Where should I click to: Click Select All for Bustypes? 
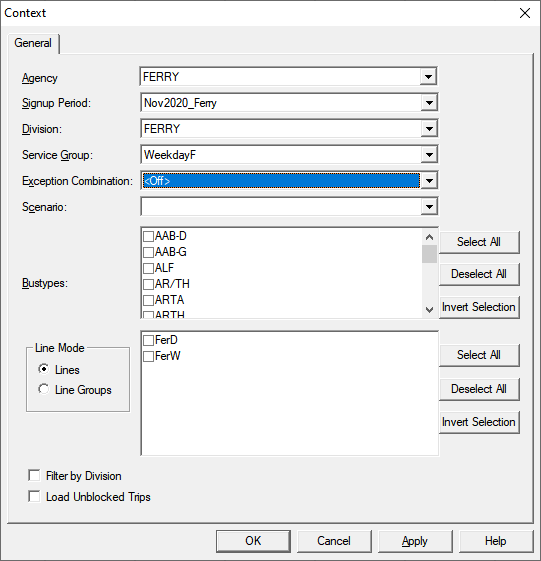[x=479, y=242]
